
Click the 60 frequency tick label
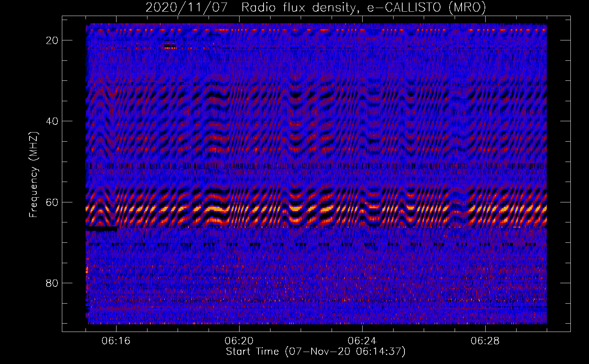(x=52, y=202)
